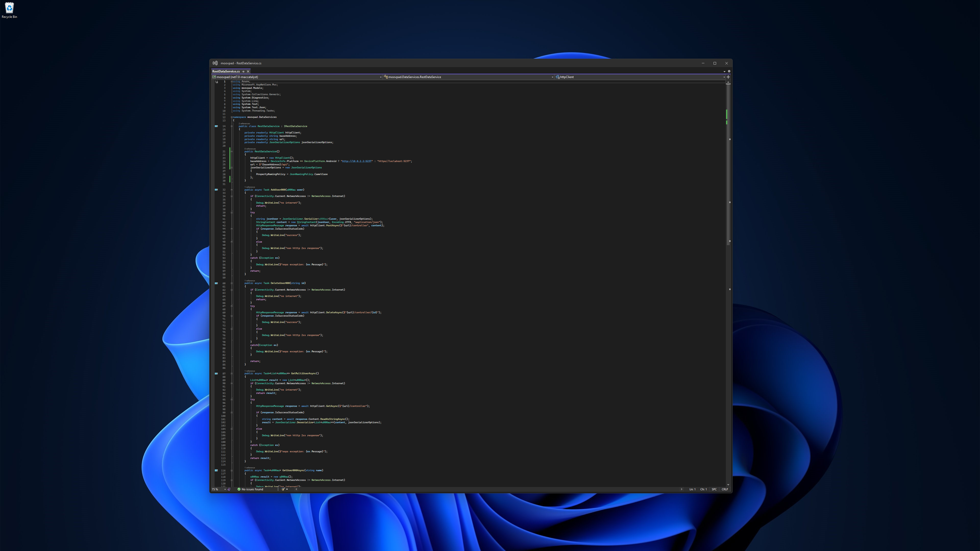
Task: Close the RestDataService.cs tab
Action: 248,71
